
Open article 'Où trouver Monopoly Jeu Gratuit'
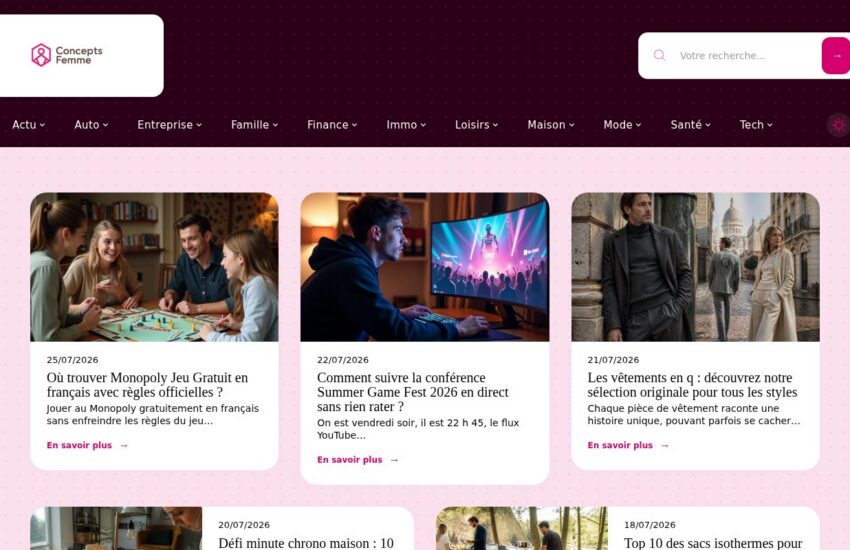tap(147, 385)
